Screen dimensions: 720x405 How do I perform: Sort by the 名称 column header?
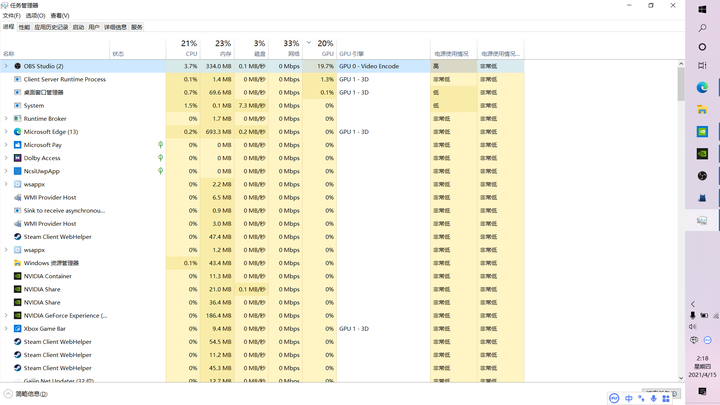point(55,48)
